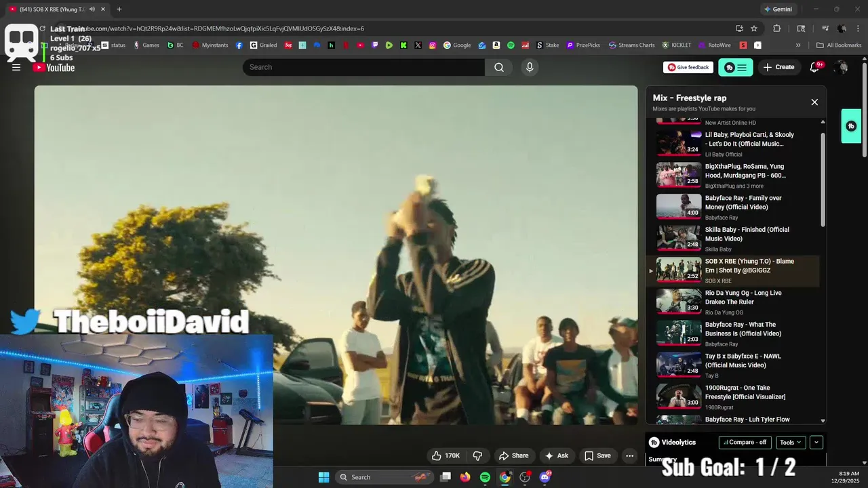This screenshot has height=488, width=868.
Task: Play Rio Da Yung Og - Long Live Drakeo
Action: pyautogui.click(x=732, y=302)
